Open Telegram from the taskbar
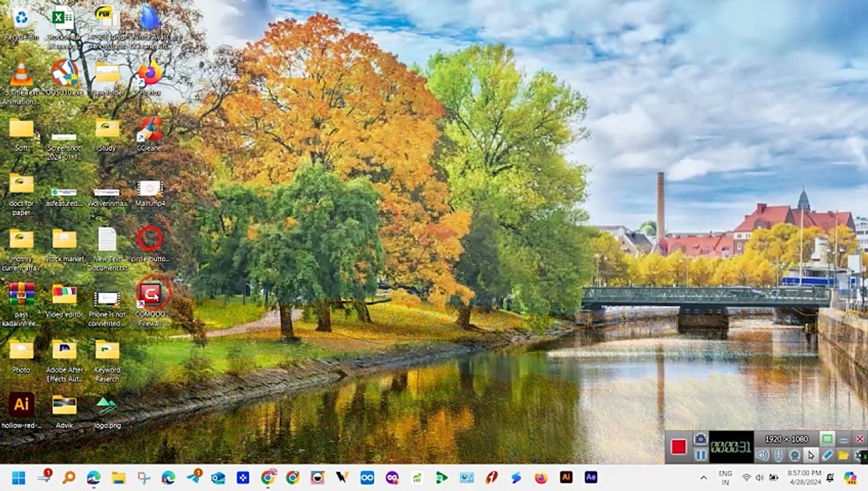Image resolution: width=868 pixels, height=491 pixels. (193, 477)
